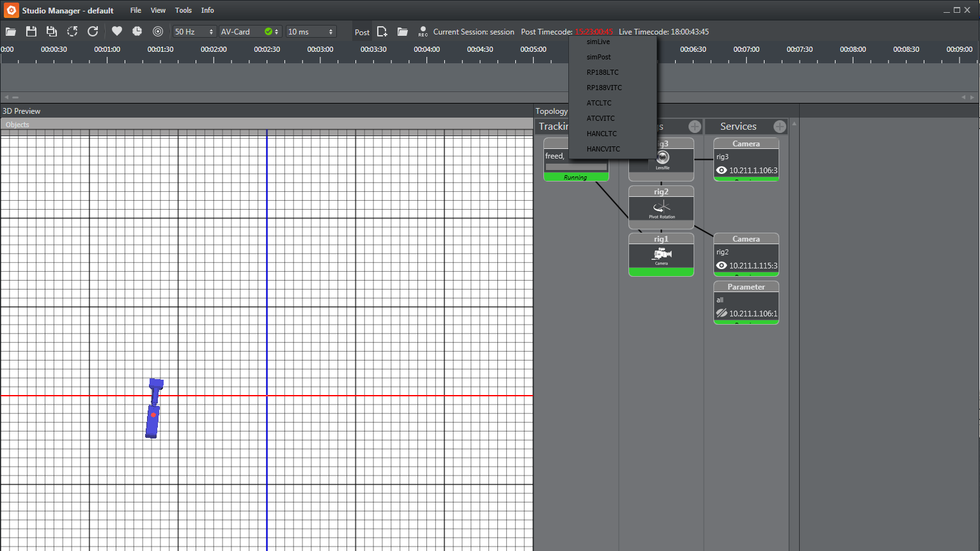
Task: Click the concentric circles target icon
Action: (158, 31)
